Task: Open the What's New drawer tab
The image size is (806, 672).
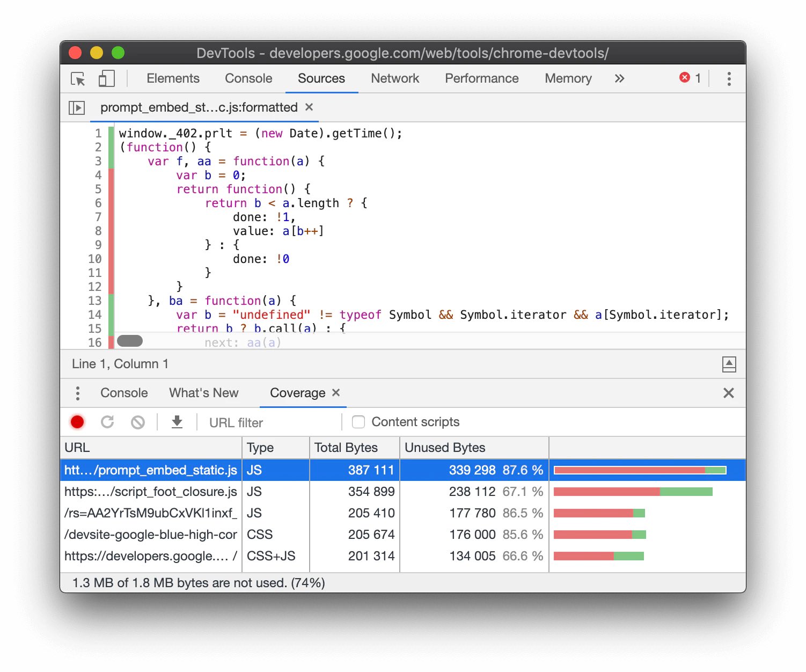Action: [x=203, y=393]
